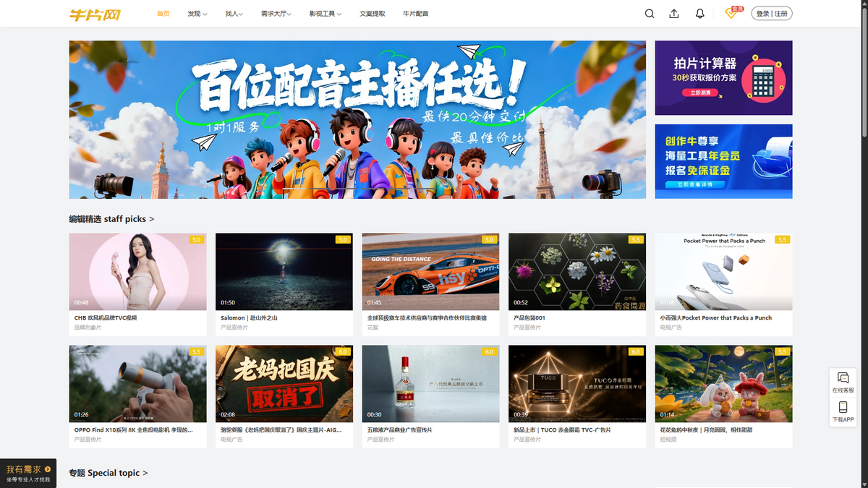
Task: Open the search magnifier icon
Action: point(650,14)
